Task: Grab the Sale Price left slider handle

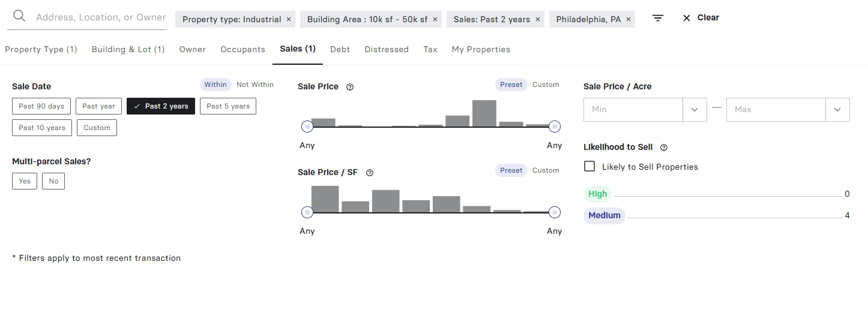Action: [x=307, y=127]
